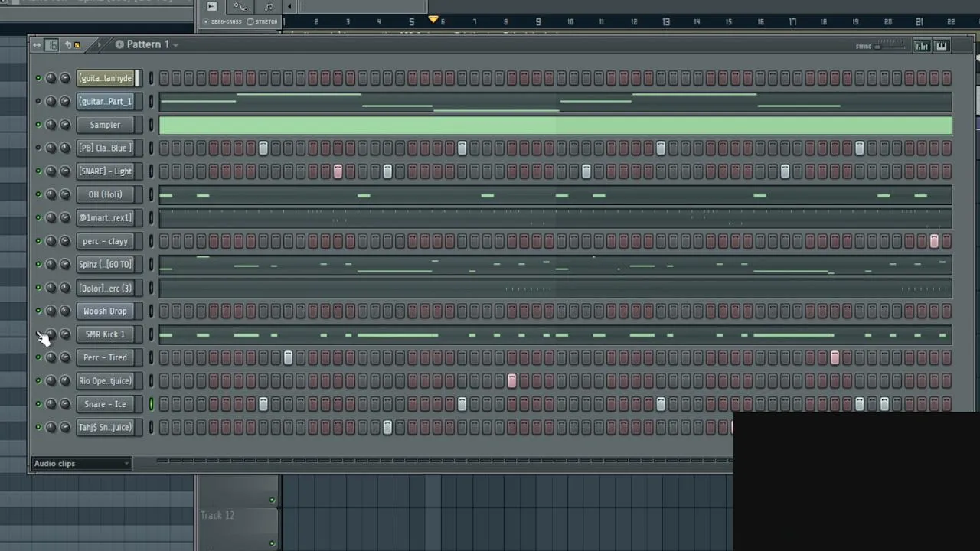Adjust the pan knob of Sampler channel

(x=51, y=125)
